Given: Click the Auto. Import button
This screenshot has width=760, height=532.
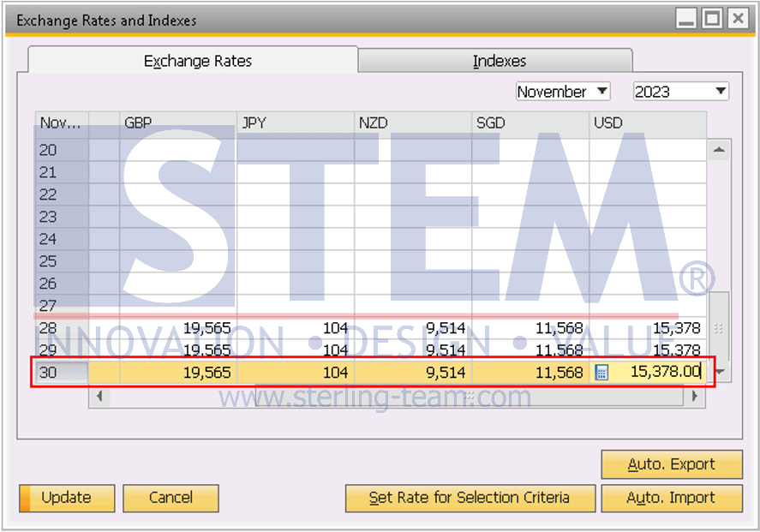Looking at the screenshot, I should tap(672, 498).
